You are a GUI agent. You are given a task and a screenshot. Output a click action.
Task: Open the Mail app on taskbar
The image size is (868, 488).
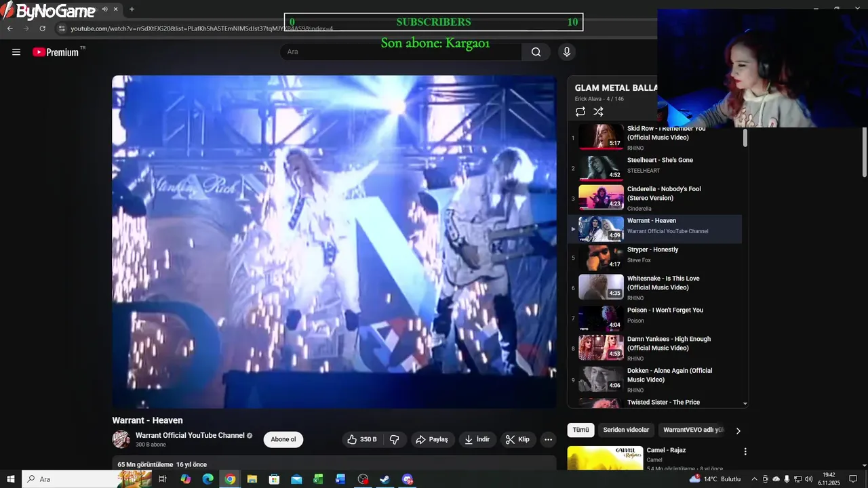pyautogui.click(x=296, y=479)
